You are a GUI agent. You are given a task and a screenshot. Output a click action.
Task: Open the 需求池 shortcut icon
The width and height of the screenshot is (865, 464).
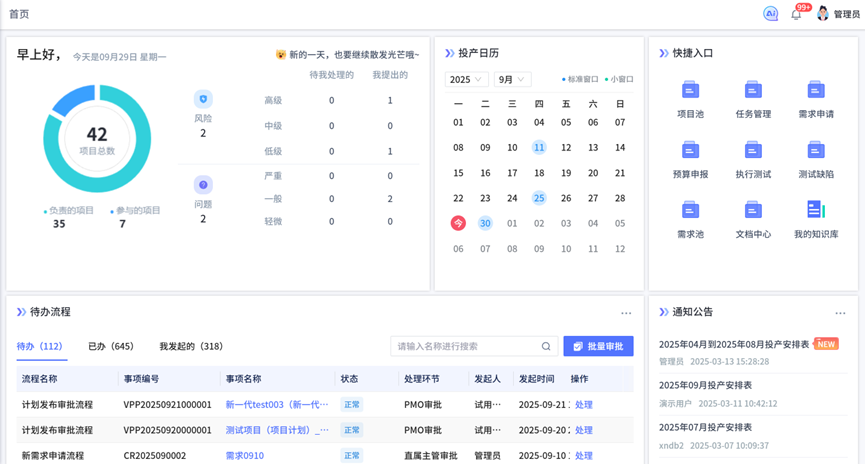690,210
